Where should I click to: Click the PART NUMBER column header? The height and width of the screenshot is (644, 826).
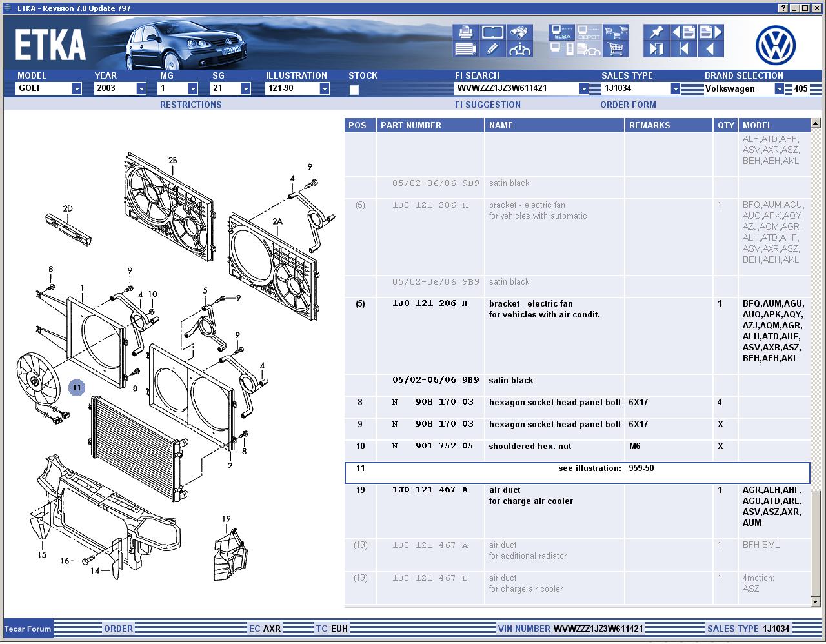(x=430, y=125)
